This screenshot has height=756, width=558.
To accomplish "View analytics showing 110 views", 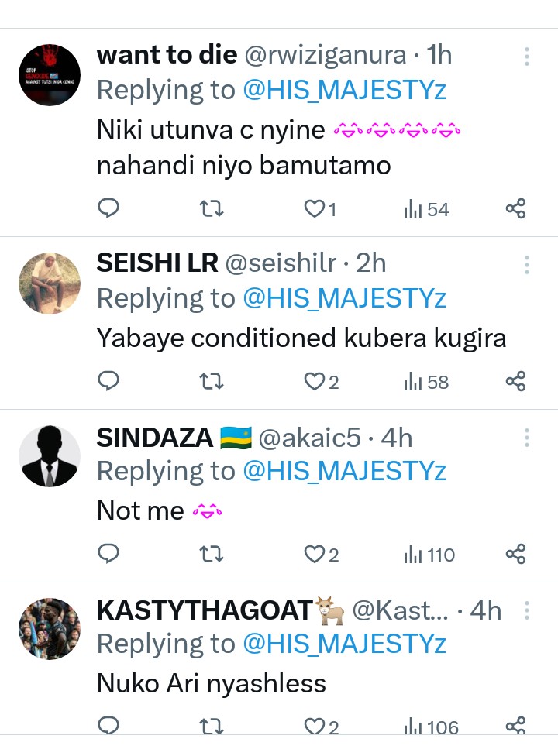I will 429,554.
